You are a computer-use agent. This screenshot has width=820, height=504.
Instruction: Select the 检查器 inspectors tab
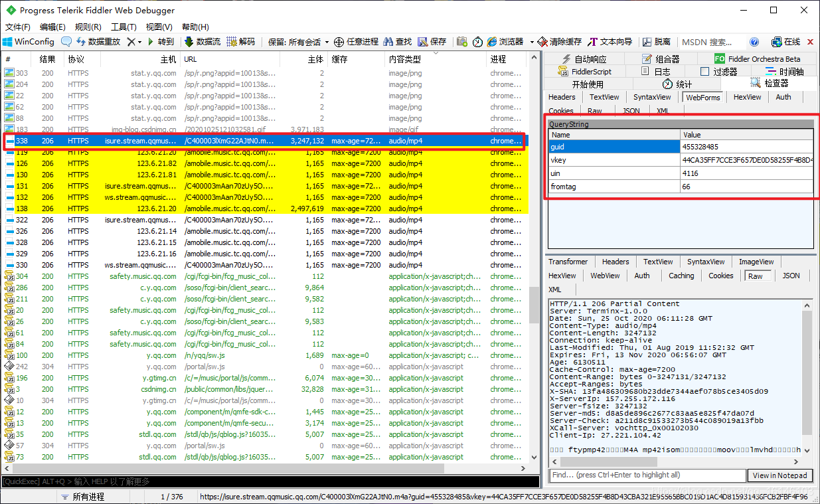pos(770,84)
